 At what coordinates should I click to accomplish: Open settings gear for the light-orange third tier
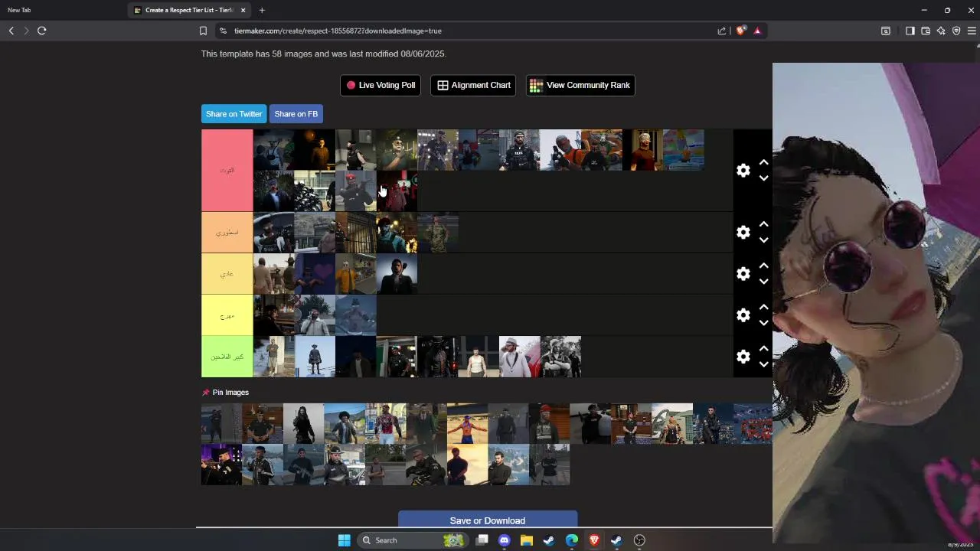(x=743, y=273)
